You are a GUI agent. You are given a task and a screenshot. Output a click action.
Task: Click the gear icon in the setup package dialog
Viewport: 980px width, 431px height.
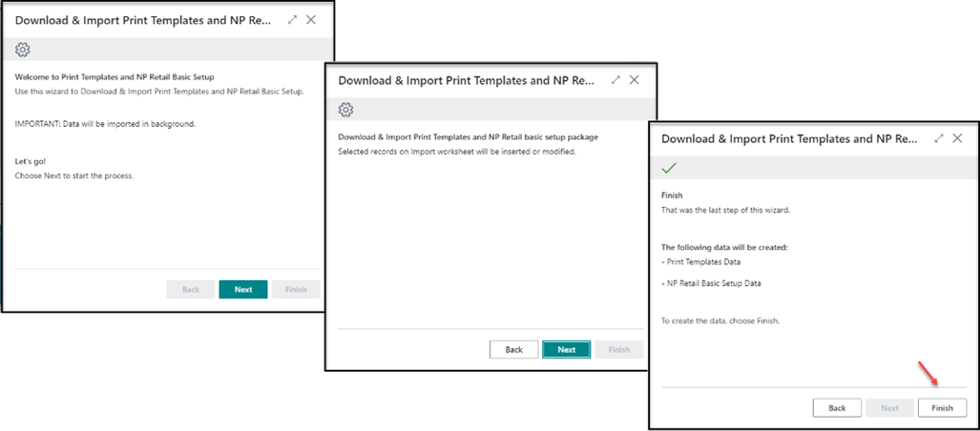tap(345, 110)
